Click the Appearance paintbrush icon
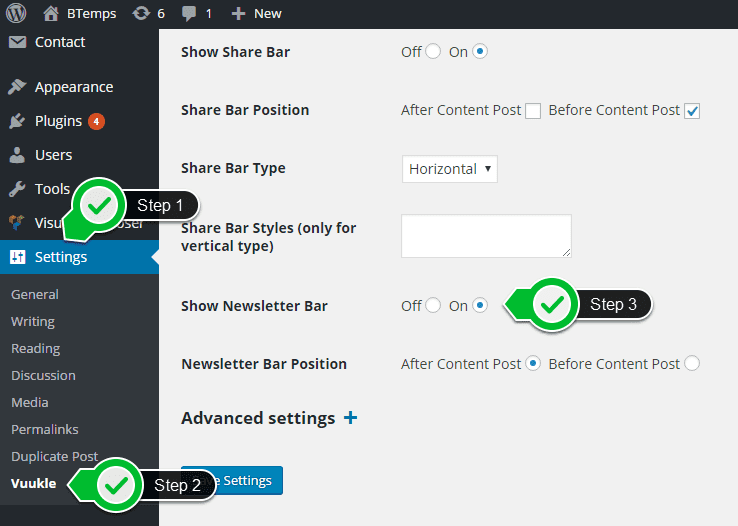This screenshot has height=526, width=738. click(x=17, y=87)
